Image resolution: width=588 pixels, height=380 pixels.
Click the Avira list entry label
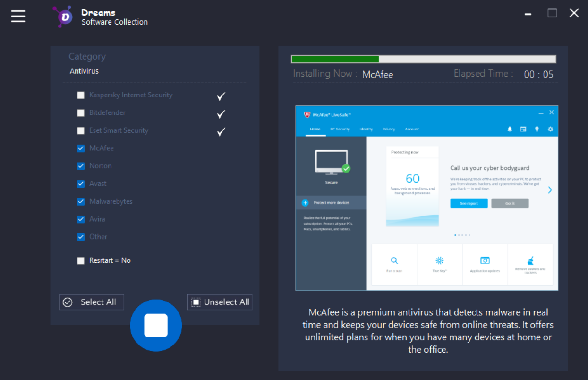pos(97,219)
